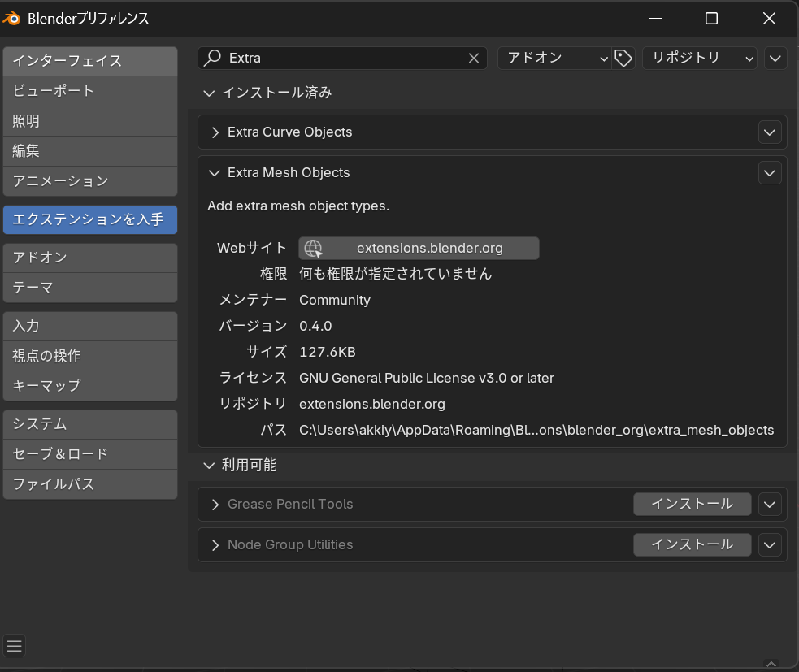Viewport: 799px width, 672px height.
Task: Click the 何も権限が指定されていません text
Action: click(x=395, y=274)
